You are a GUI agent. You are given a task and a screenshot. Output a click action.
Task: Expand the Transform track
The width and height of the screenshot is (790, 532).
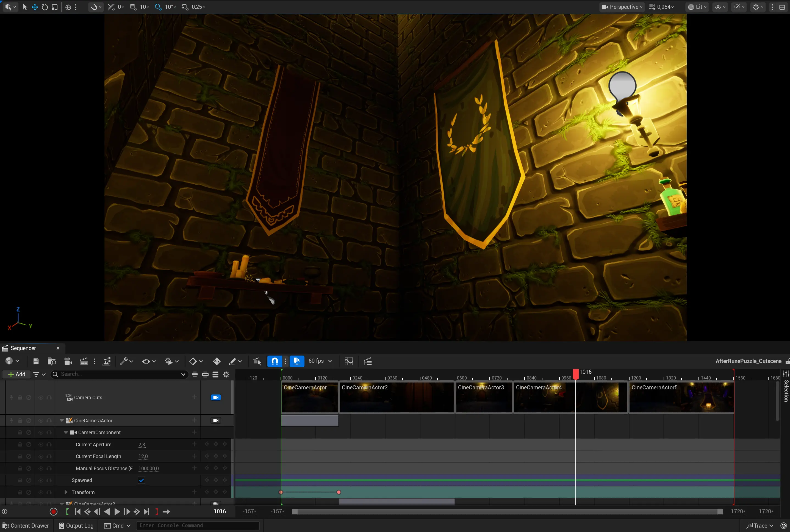pyautogui.click(x=66, y=492)
